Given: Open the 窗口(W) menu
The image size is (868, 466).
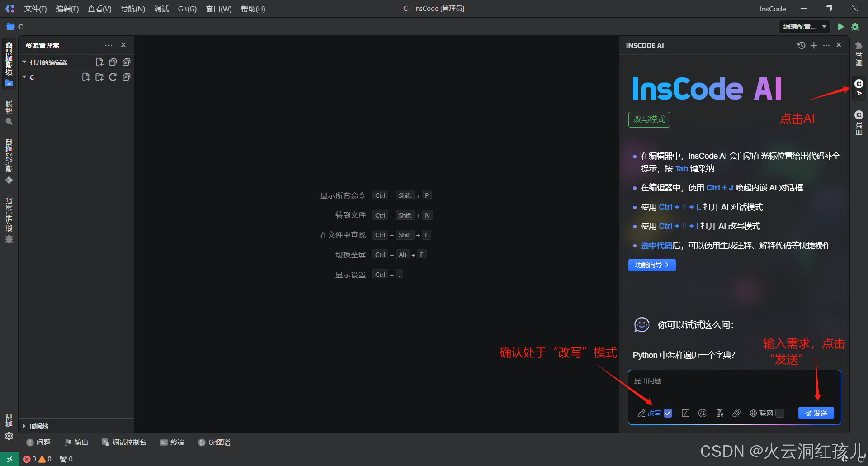Looking at the screenshot, I should (219, 9).
